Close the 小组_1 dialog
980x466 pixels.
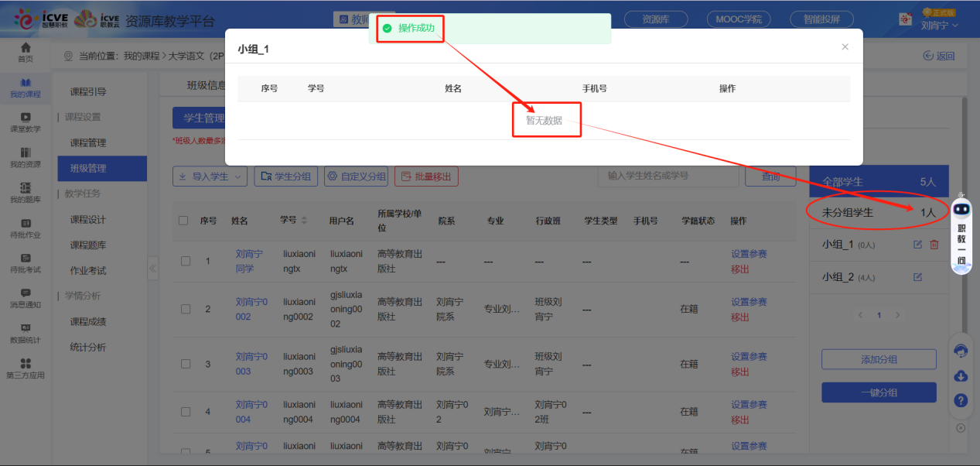pyautogui.click(x=845, y=47)
